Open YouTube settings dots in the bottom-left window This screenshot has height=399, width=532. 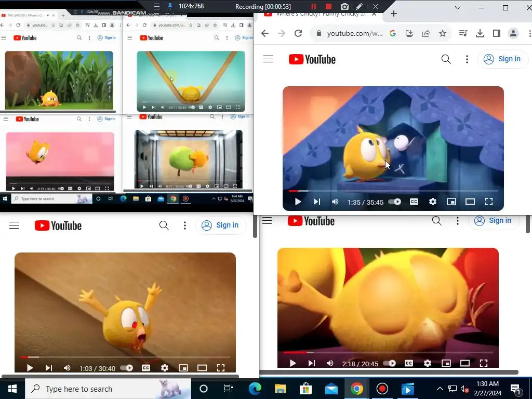[184, 225]
